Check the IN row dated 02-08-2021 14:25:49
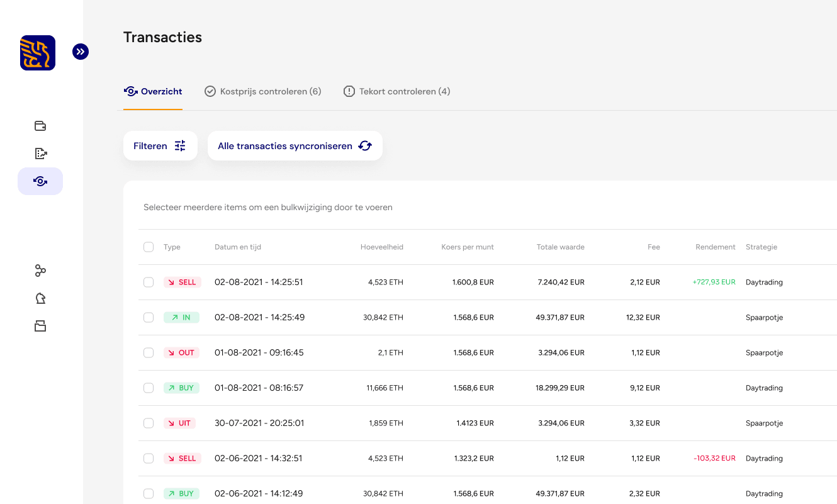 coord(149,318)
